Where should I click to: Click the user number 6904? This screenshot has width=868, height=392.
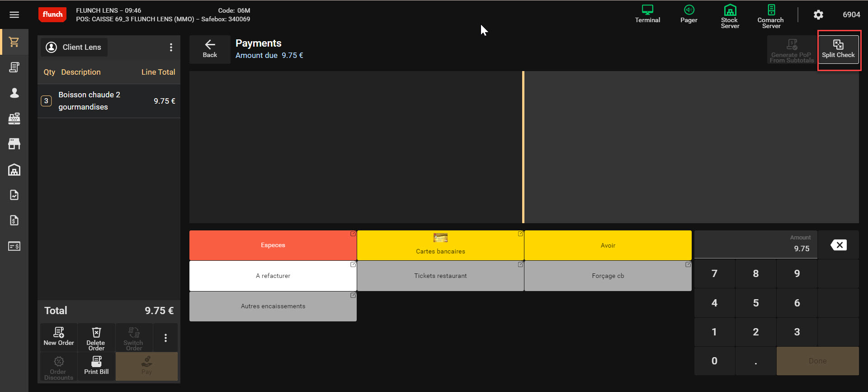point(851,15)
